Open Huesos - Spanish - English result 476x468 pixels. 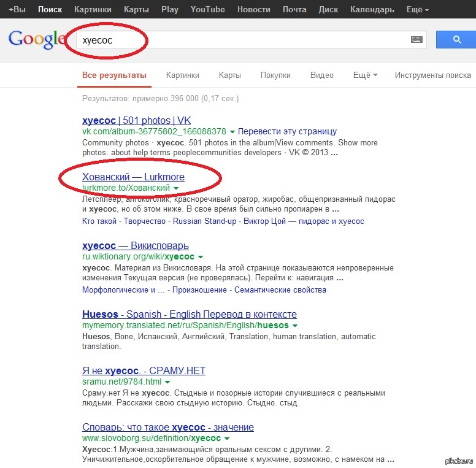click(x=190, y=315)
